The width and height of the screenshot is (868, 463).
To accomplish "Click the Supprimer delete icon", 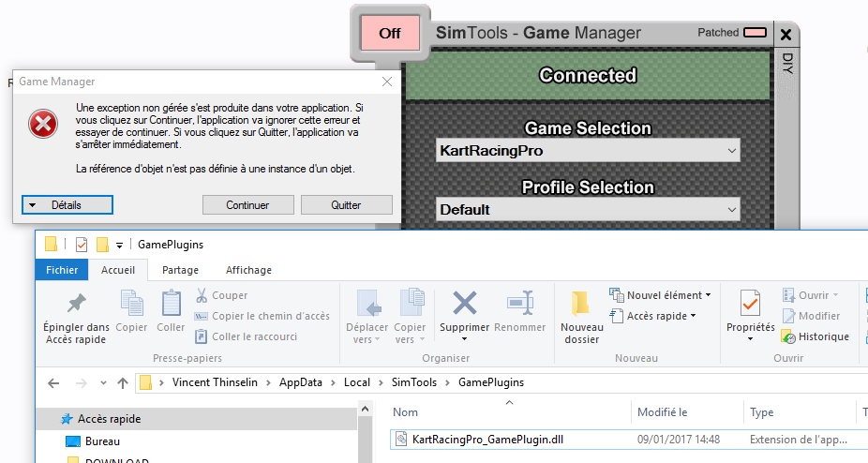I will (464, 305).
